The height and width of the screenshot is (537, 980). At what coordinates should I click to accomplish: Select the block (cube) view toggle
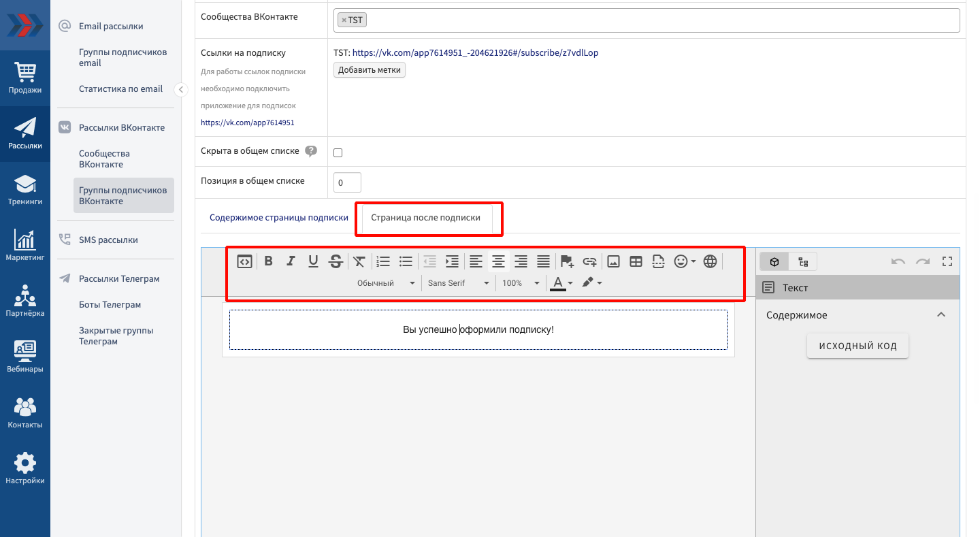point(774,261)
